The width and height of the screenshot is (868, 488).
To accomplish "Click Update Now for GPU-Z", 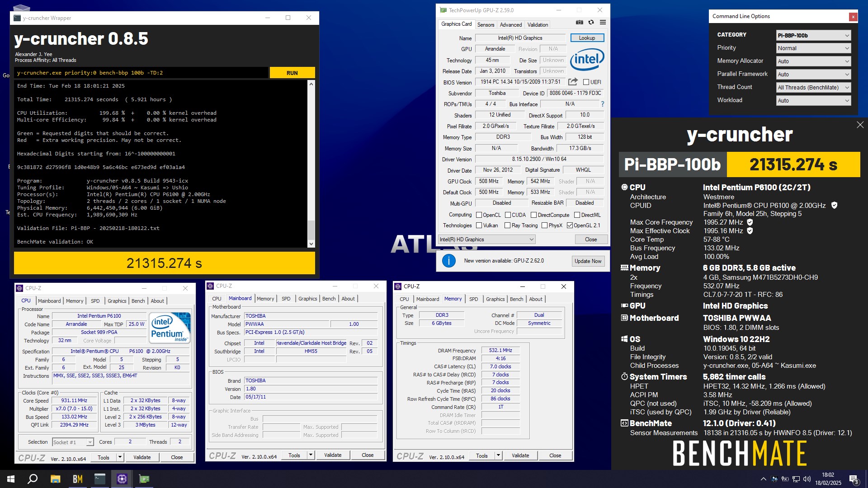I will click(x=588, y=261).
